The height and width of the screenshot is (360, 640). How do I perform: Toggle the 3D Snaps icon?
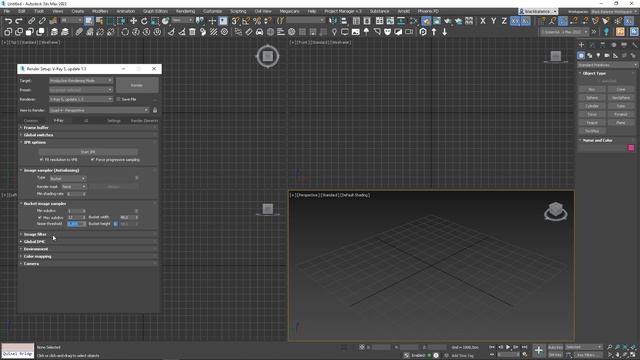coord(236,20)
